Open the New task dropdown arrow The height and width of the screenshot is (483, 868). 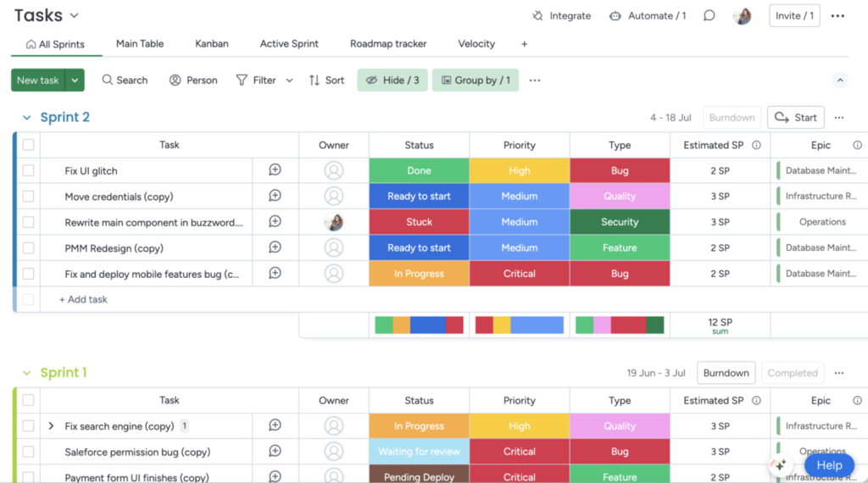pos(75,80)
